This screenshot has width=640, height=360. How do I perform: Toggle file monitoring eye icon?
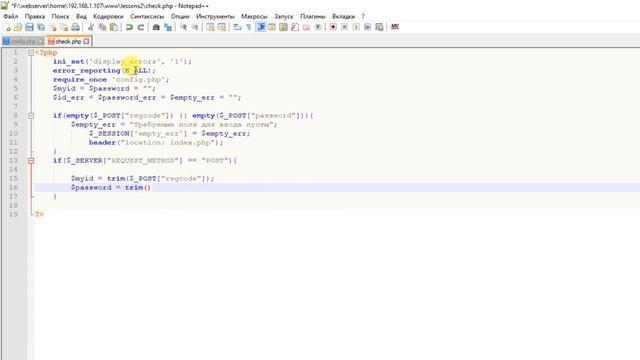pos(318,27)
